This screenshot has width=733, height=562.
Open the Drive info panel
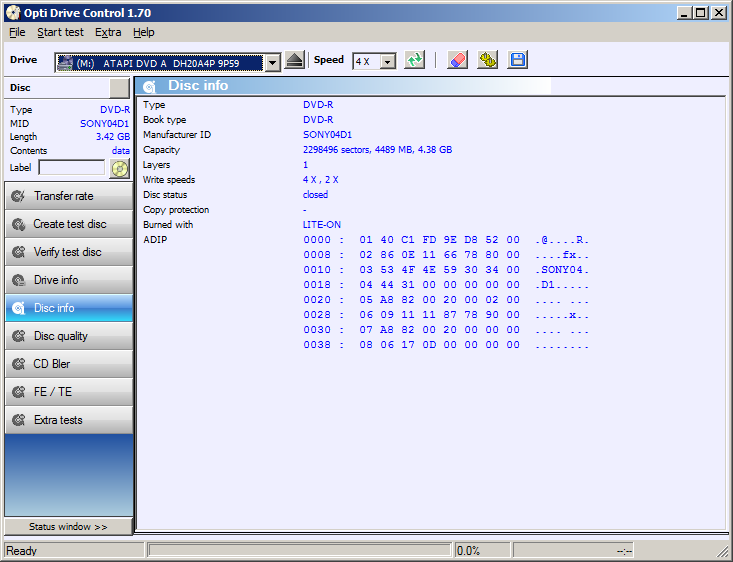69,280
